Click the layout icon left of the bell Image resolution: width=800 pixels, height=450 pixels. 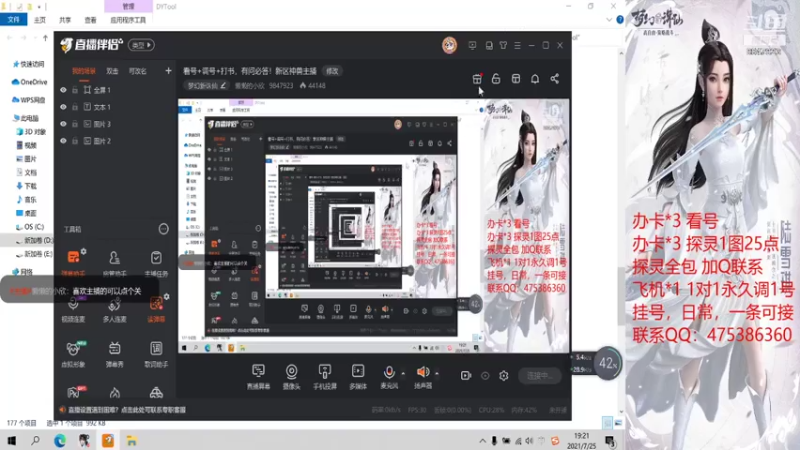point(516,79)
